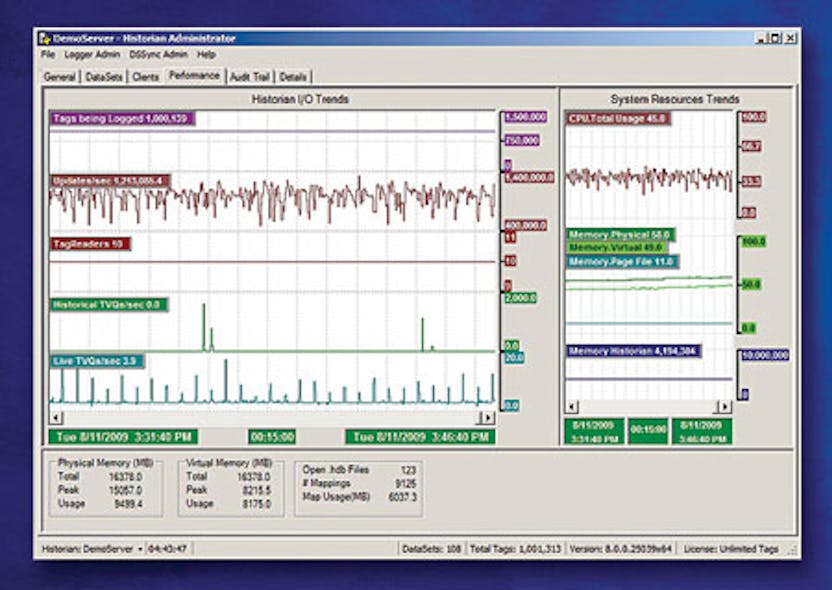Click # Mappings value 9126

pyautogui.click(x=406, y=484)
